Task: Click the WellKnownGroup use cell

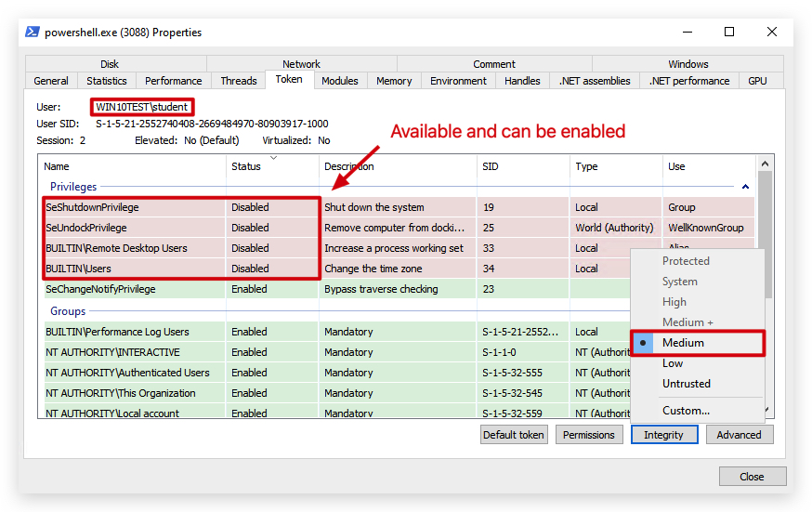Action: point(706,228)
